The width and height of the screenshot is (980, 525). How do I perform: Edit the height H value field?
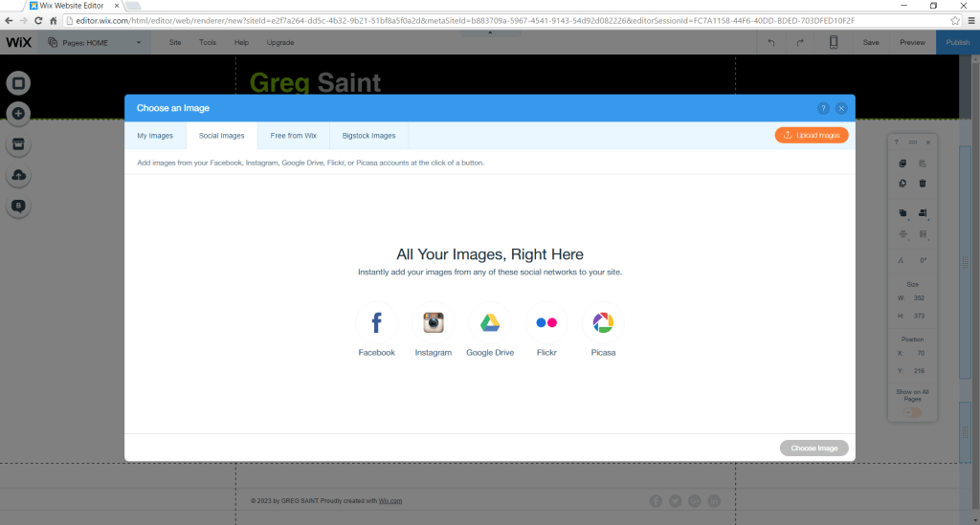coord(919,316)
